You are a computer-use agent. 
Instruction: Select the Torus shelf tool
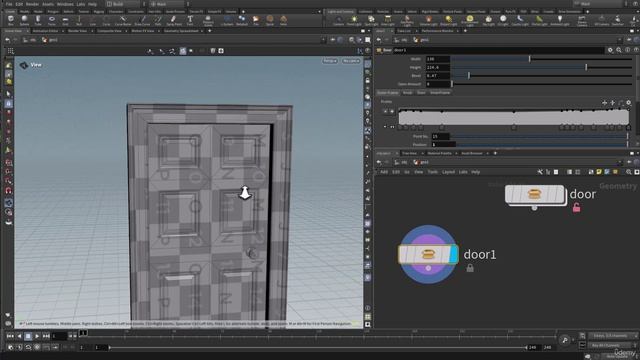(51, 20)
